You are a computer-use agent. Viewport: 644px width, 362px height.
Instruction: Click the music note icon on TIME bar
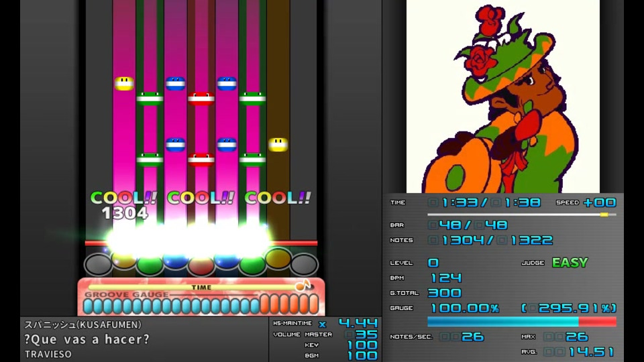303,286
